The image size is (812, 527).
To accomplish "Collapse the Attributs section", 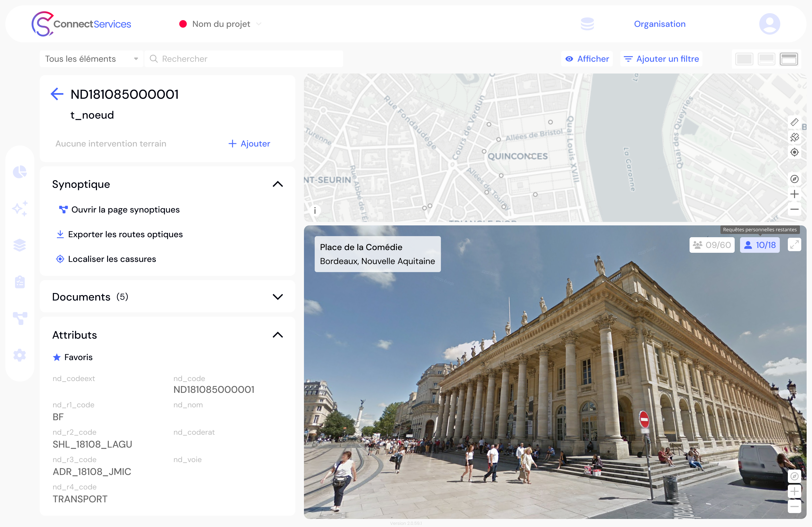I will [278, 335].
